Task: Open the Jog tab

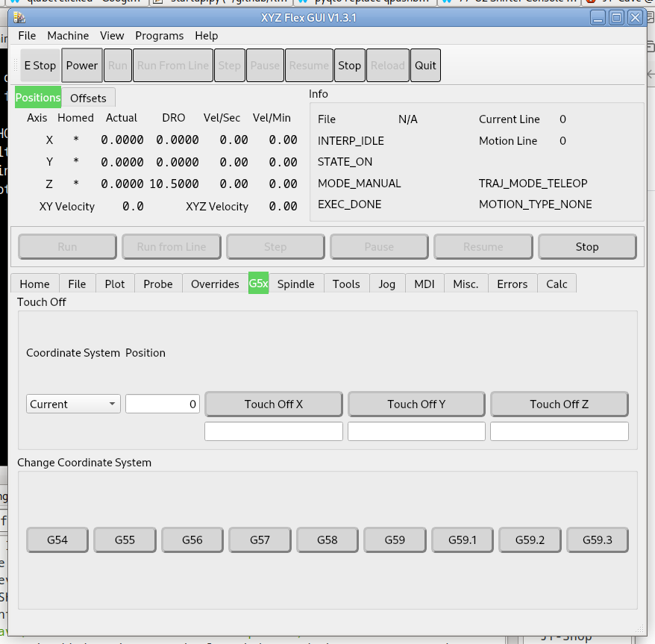Action: [x=386, y=284]
